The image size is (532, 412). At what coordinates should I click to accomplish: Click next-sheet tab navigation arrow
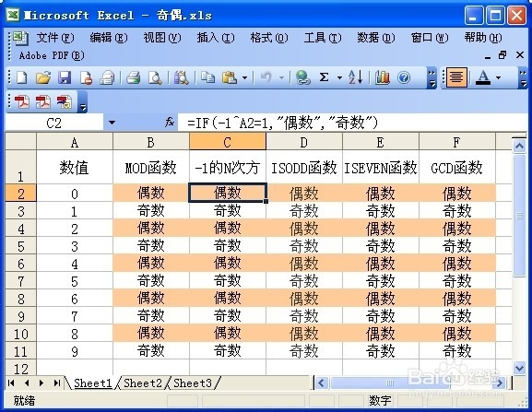(41, 383)
